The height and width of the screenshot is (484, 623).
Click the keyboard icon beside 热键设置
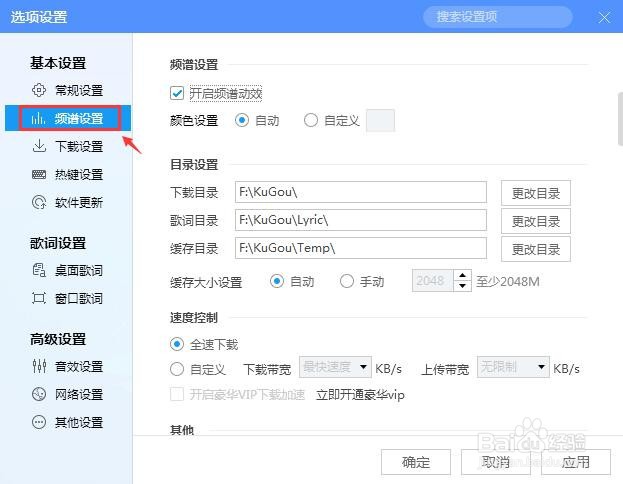39,174
